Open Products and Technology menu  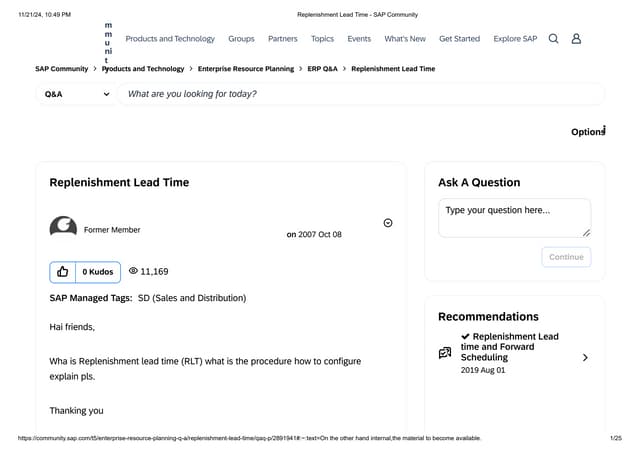(170, 39)
